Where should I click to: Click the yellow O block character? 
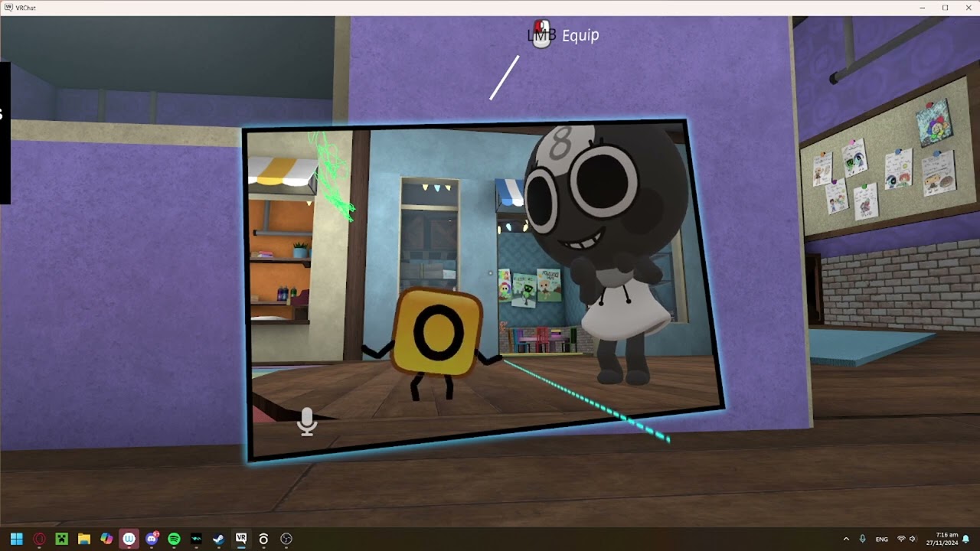(436, 334)
